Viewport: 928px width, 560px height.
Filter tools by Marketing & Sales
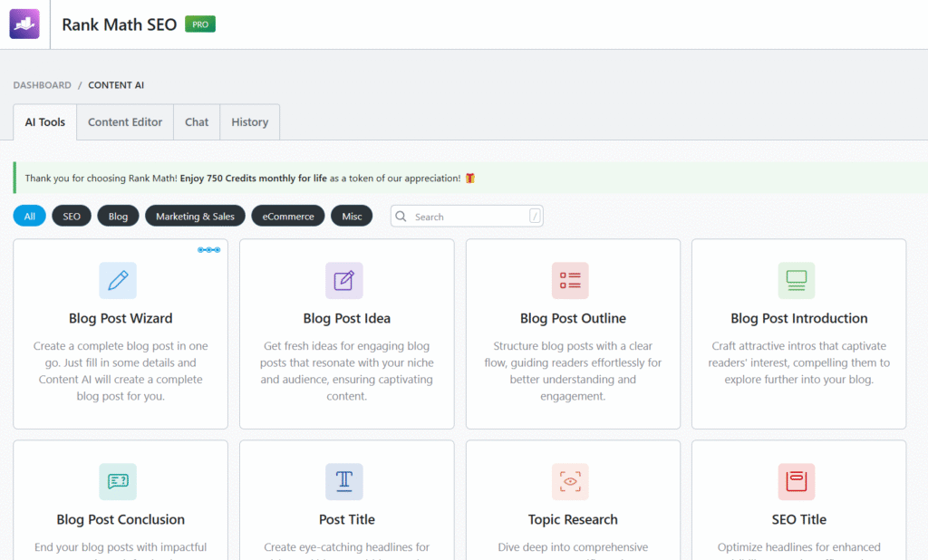[196, 216]
